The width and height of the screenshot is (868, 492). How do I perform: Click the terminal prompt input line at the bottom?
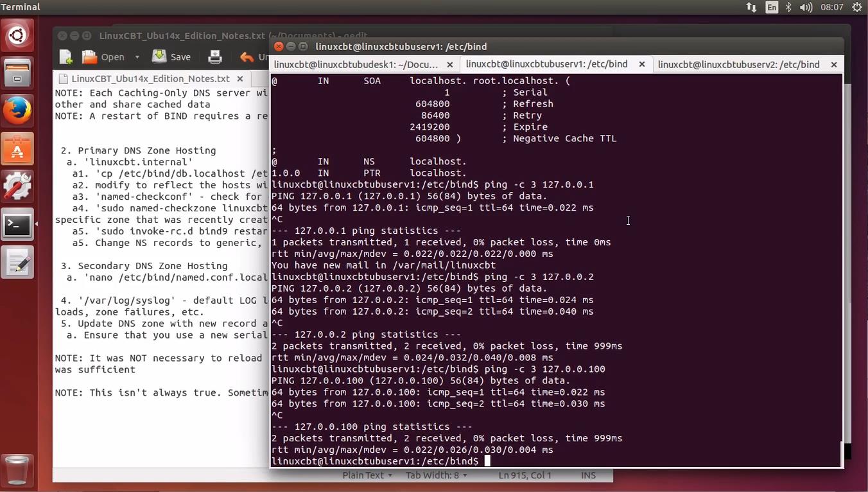(555, 461)
